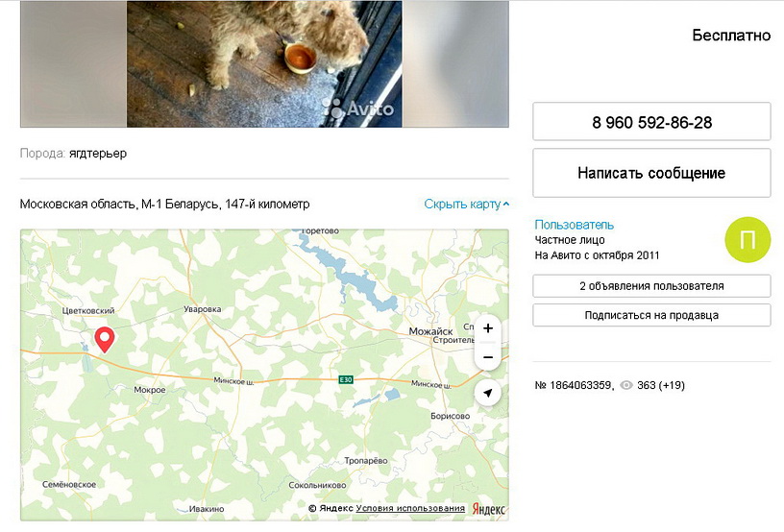
Task: Collapse map with 'Скрыть карту' toggle
Action: pyautogui.click(x=466, y=205)
